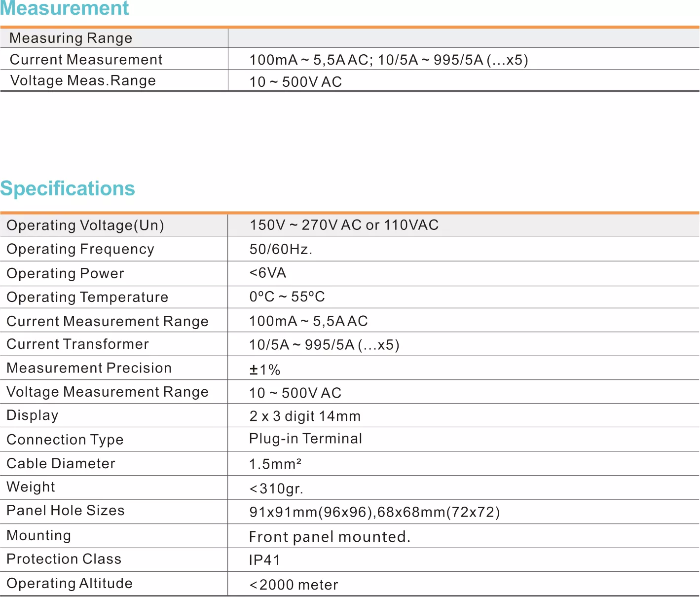Click the value '150V ~ 270V AC or 110VAC'
This screenshot has height=597, width=700.
[344, 225]
